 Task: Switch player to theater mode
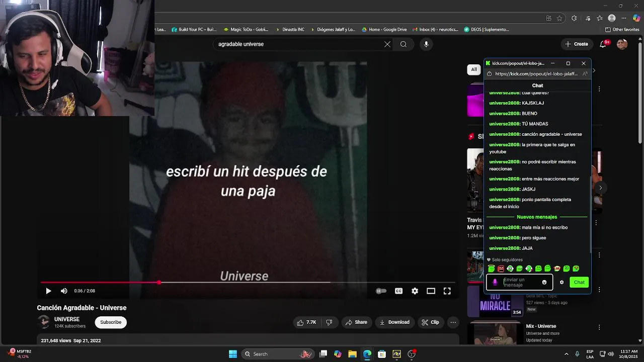[x=431, y=291]
